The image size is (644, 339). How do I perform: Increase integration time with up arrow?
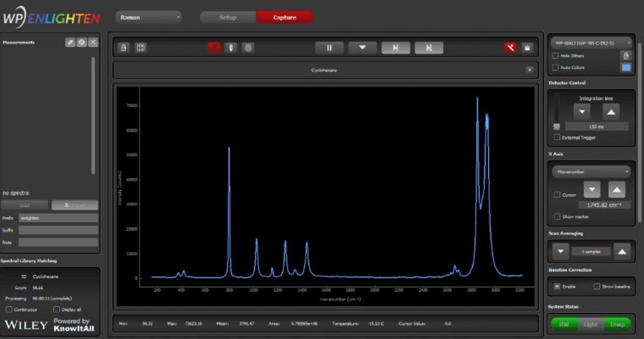[x=611, y=112]
